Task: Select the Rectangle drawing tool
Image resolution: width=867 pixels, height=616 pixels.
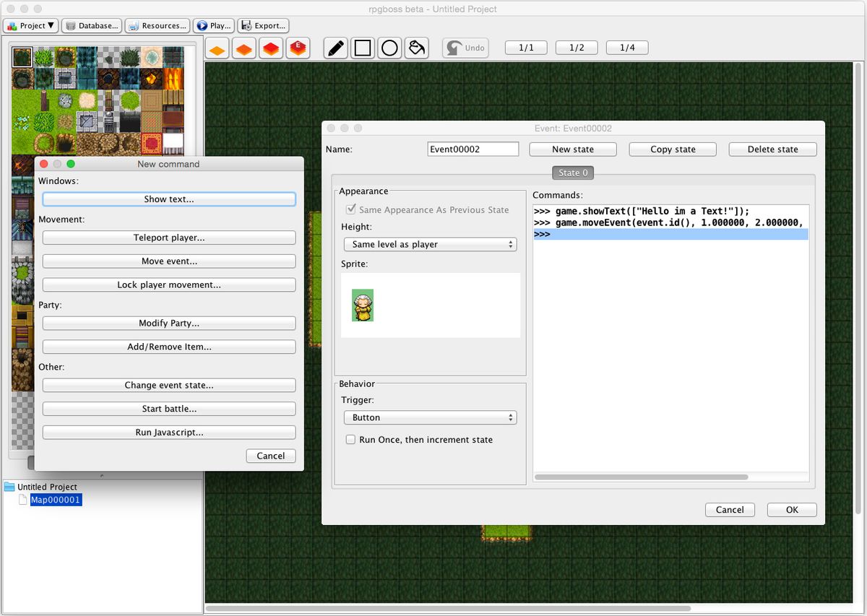Action: click(x=362, y=48)
